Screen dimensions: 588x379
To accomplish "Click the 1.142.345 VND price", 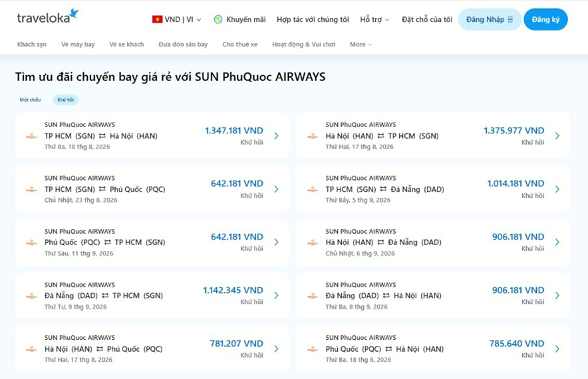I will click(233, 290).
